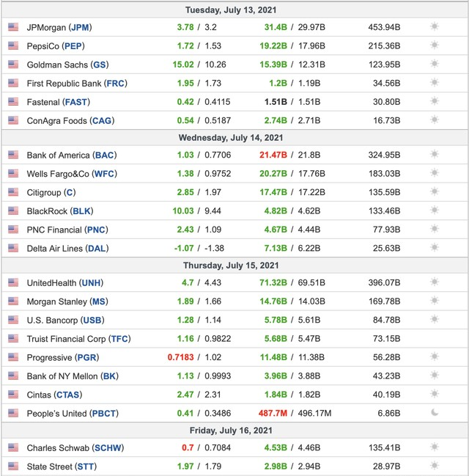Open the STT ticker link
Viewport: 469px width, 476px height.
tap(86, 466)
